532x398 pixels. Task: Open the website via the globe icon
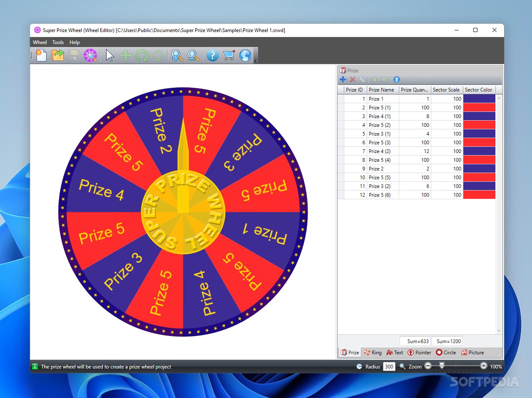click(x=245, y=55)
